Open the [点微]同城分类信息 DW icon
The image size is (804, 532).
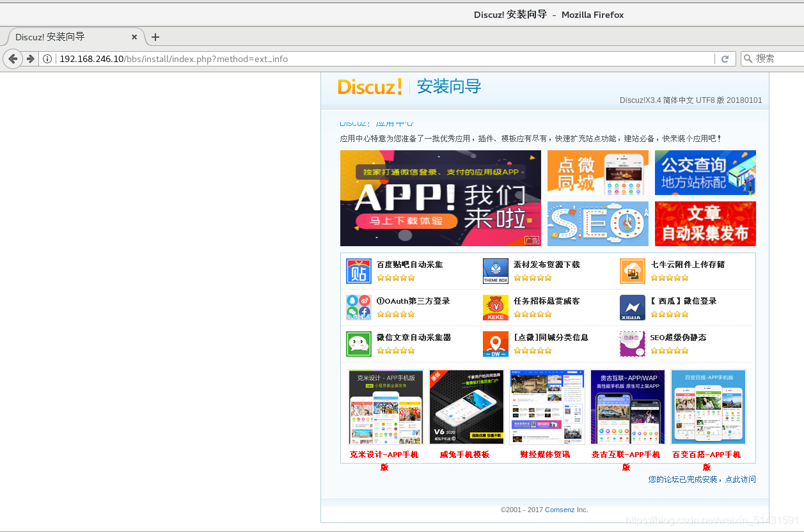pyautogui.click(x=495, y=344)
